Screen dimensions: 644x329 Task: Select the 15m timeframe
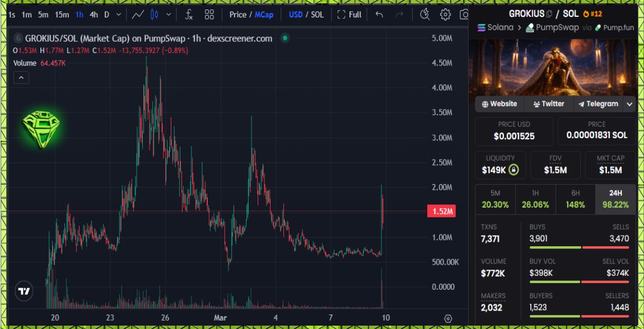62,15
